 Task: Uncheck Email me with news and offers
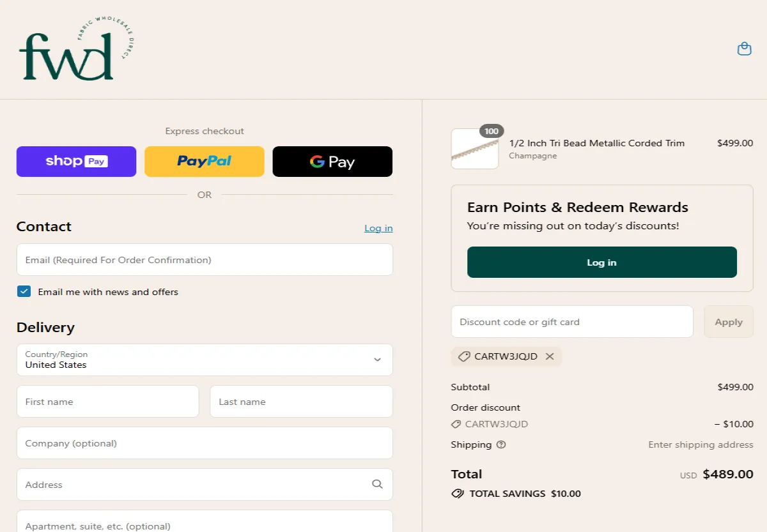tap(24, 292)
